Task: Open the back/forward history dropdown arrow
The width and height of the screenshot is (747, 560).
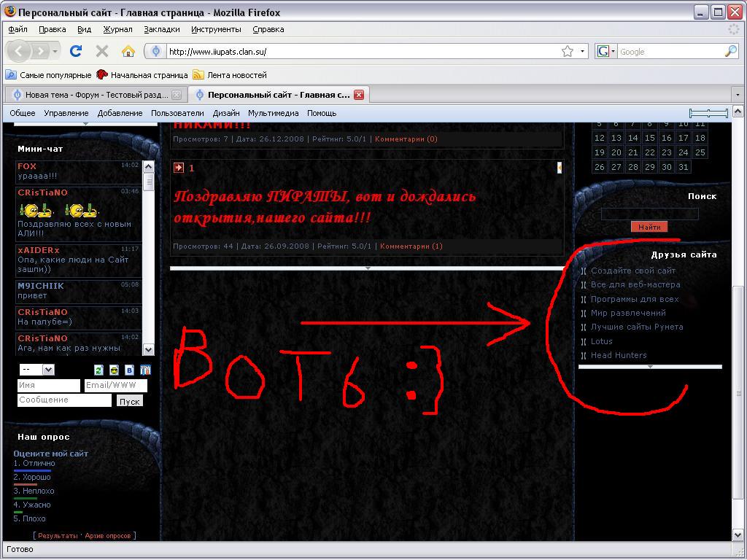Action: [57, 52]
